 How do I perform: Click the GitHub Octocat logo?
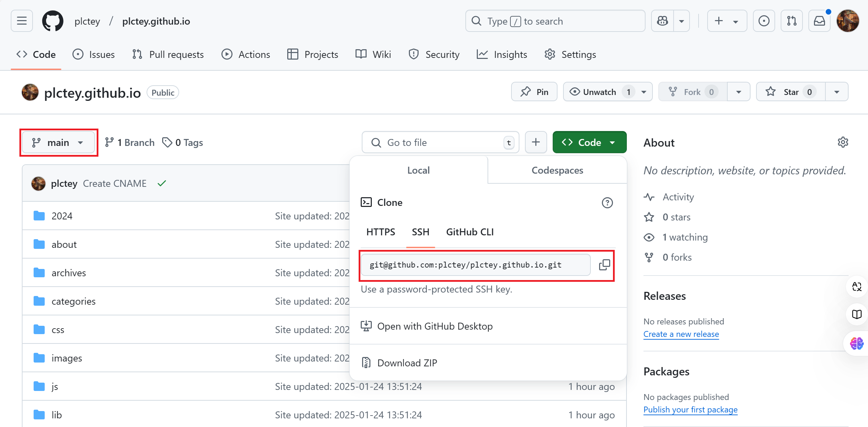click(53, 21)
